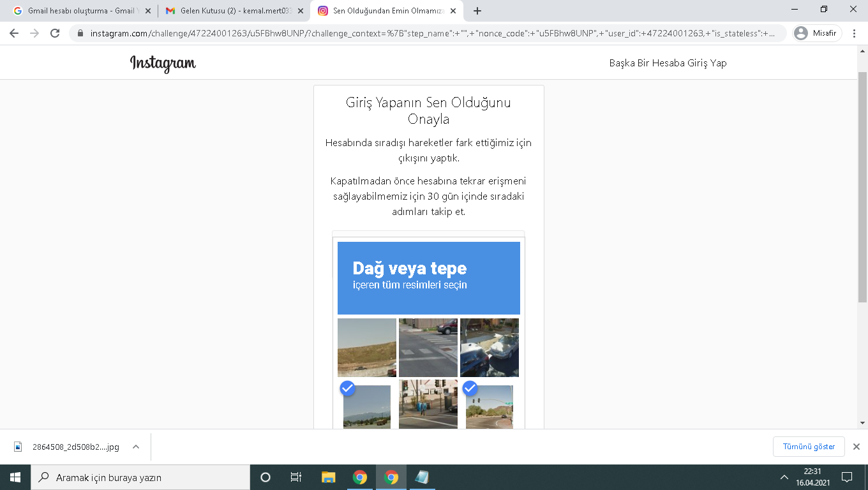Viewport: 868px width, 490px height.
Task: Show hidden system tray icons
Action: click(x=784, y=477)
